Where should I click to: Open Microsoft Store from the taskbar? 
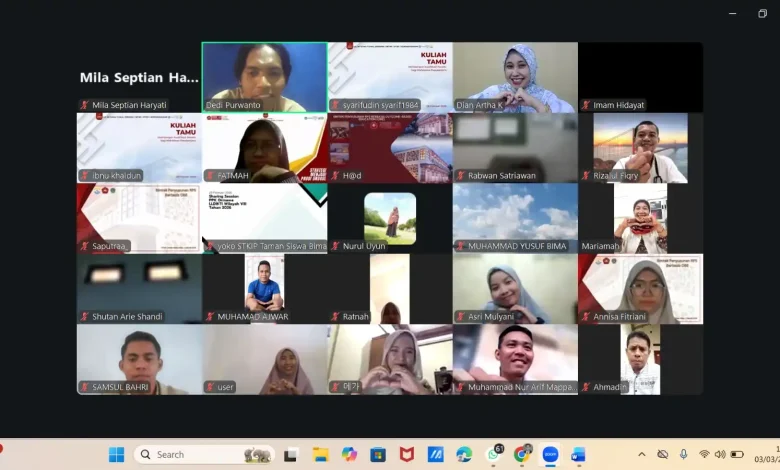(378, 454)
